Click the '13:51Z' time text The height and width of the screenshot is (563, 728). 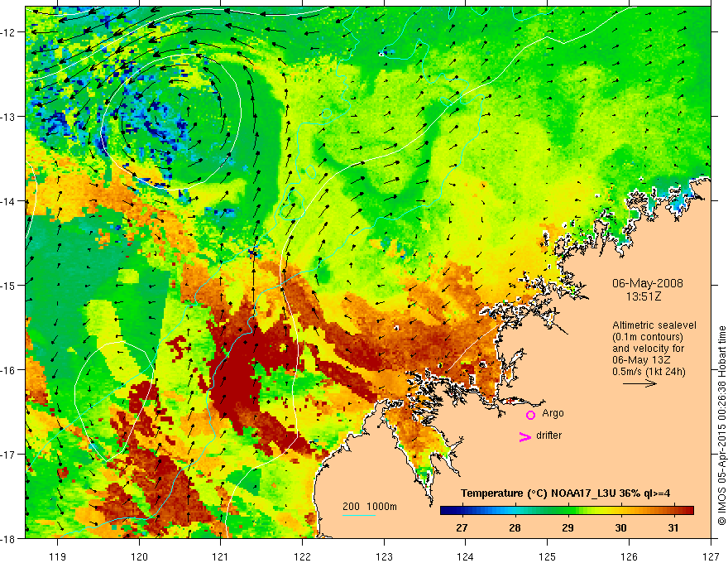[643, 296]
